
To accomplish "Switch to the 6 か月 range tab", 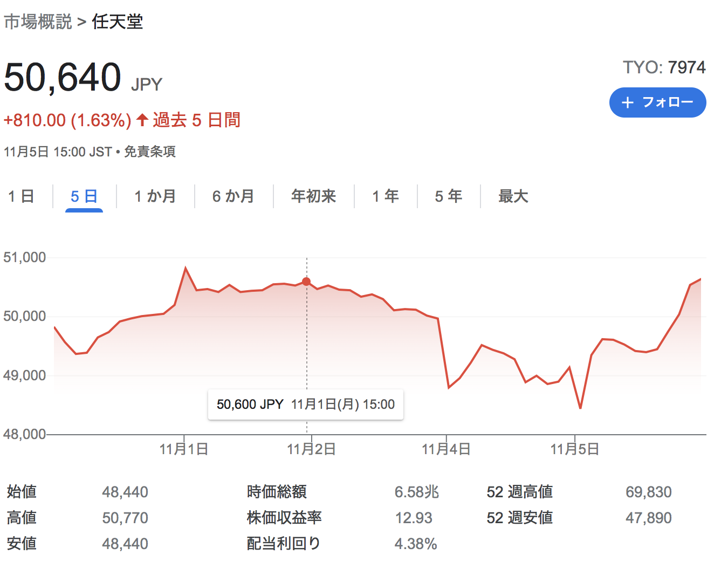I will click(x=233, y=196).
